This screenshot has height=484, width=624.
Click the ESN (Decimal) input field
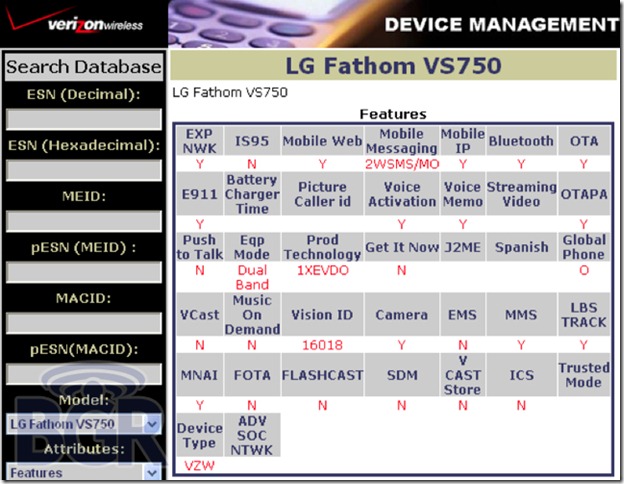click(84, 119)
